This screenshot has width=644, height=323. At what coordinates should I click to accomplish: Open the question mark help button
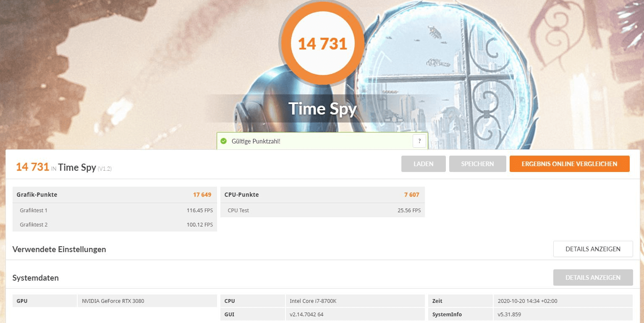(x=419, y=141)
